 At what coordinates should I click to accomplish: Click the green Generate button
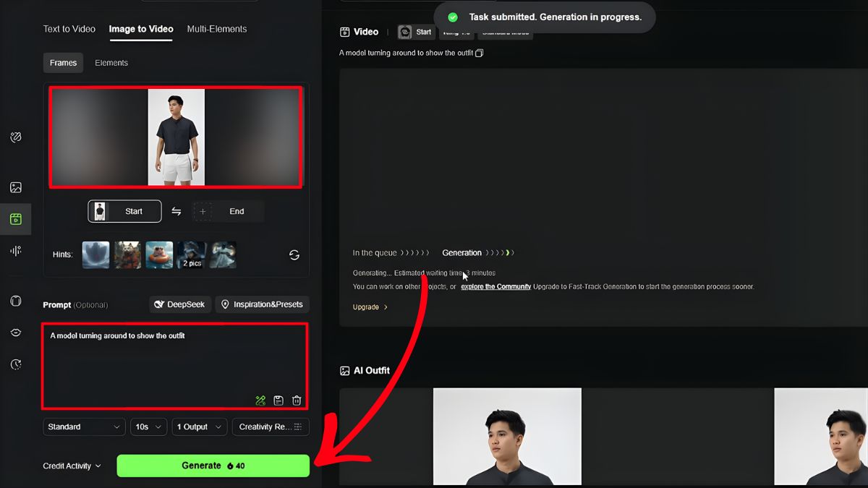coord(213,466)
